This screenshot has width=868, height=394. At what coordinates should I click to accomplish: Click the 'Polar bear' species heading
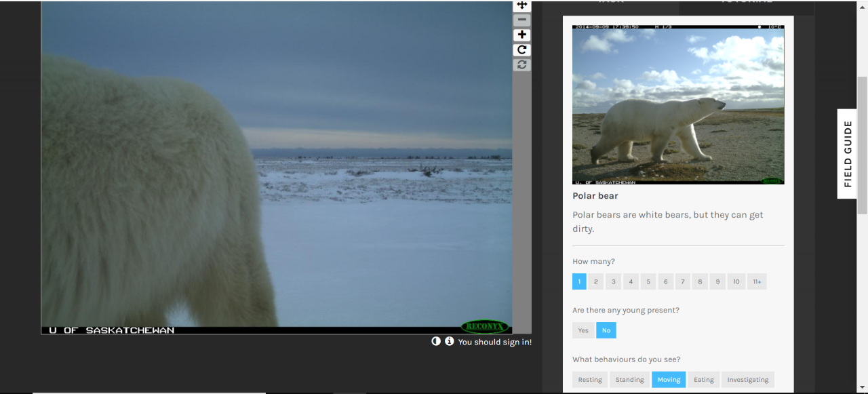click(595, 196)
